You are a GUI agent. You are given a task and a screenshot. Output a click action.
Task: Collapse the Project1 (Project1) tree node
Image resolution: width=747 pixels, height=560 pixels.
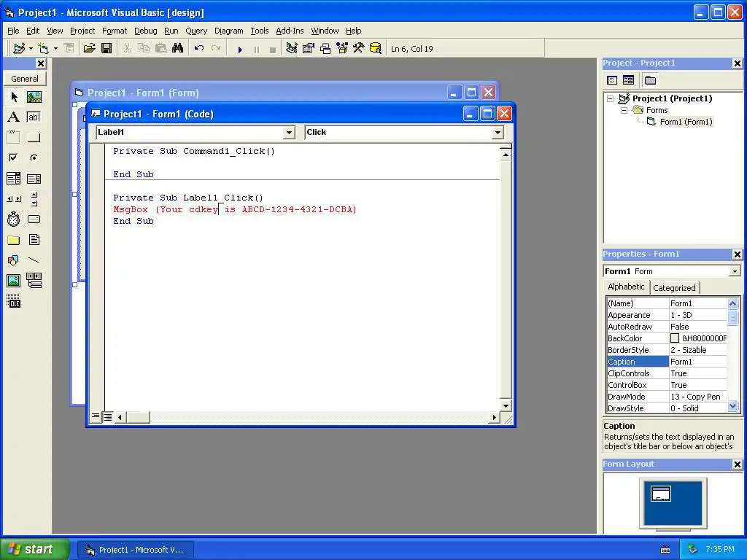[x=611, y=98]
